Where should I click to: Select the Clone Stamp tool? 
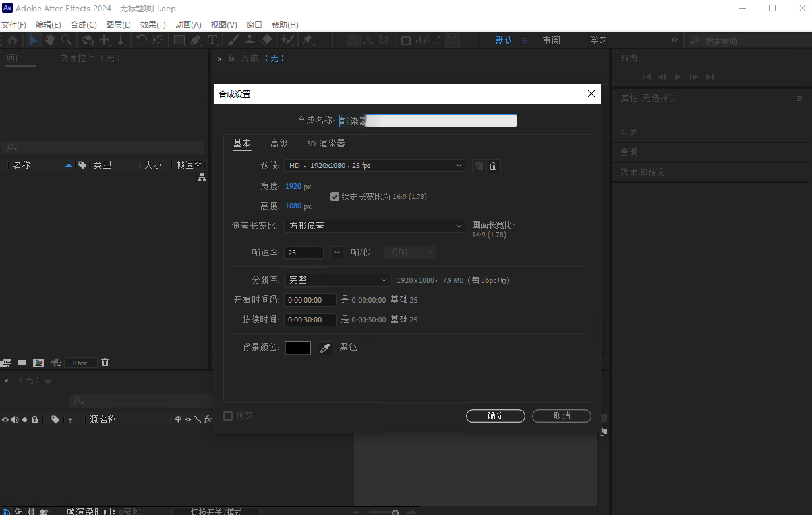tap(250, 40)
